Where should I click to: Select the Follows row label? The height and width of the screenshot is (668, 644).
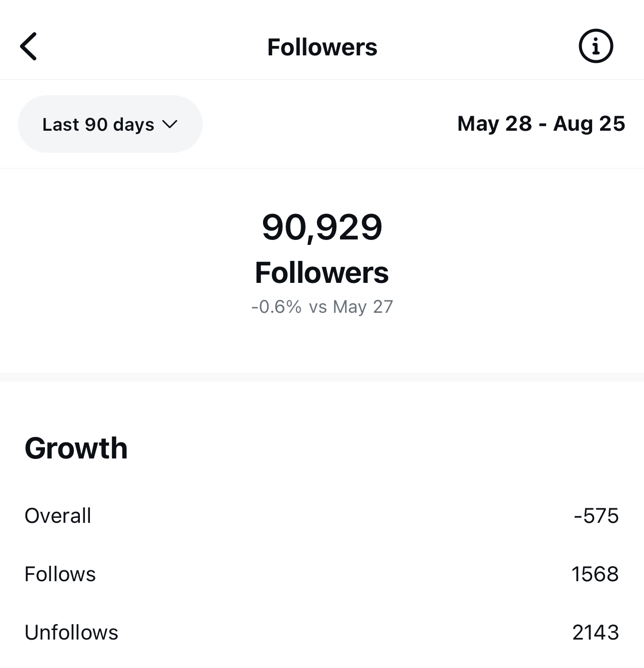(60, 574)
